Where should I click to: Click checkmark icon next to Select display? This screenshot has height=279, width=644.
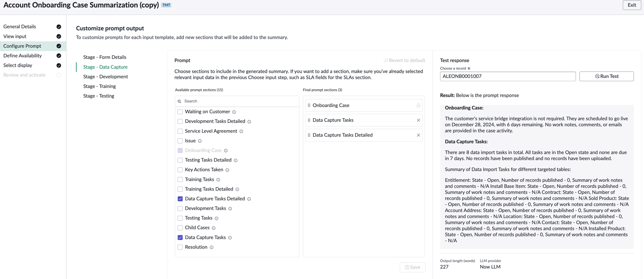click(x=59, y=66)
